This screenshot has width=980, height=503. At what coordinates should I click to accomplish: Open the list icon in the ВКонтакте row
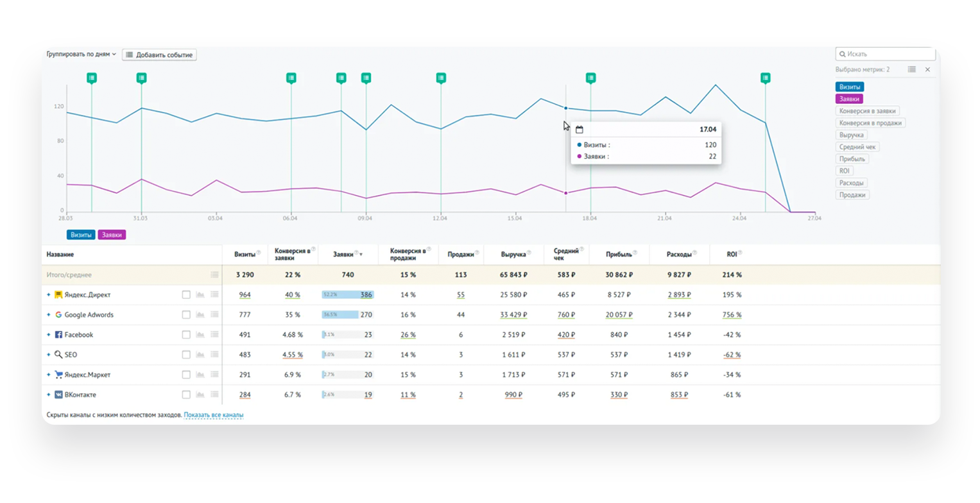point(214,395)
